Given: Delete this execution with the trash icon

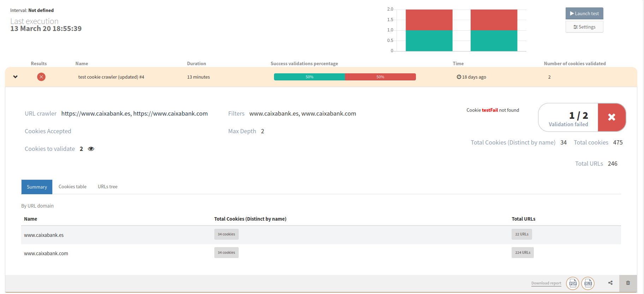Looking at the screenshot, I should tap(628, 283).
